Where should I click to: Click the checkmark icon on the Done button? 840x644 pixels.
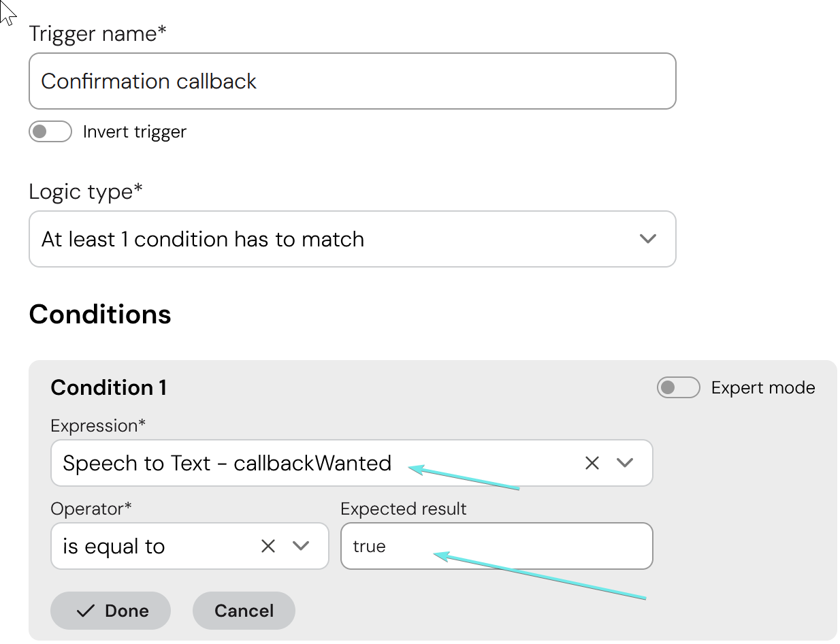click(x=86, y=611)
